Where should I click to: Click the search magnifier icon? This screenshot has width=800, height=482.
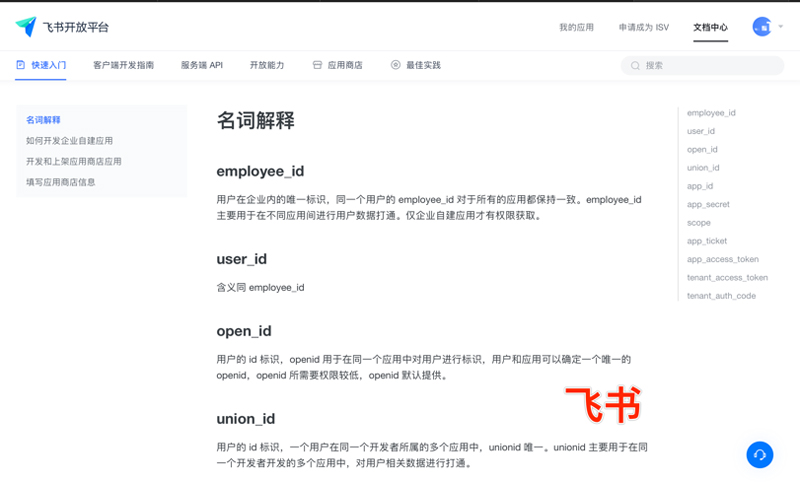(635, 66)
